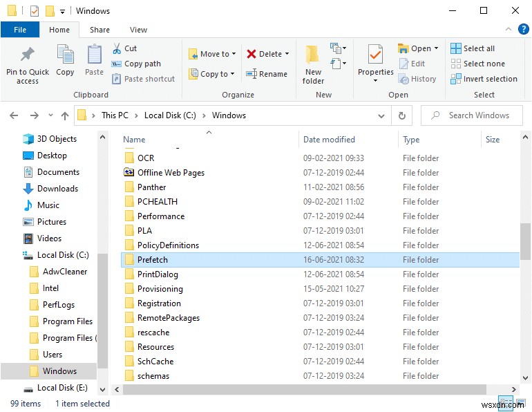
Task: Click the Rename button
Action: 267,74
